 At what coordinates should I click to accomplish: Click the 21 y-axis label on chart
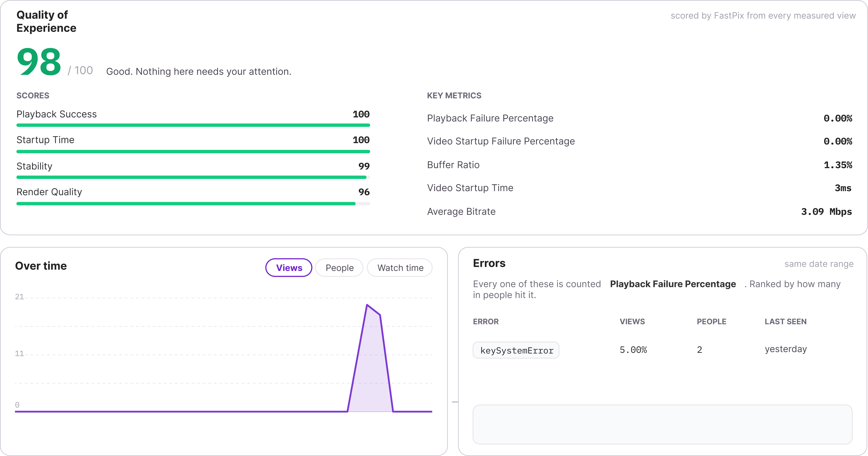tap(19, 297)
